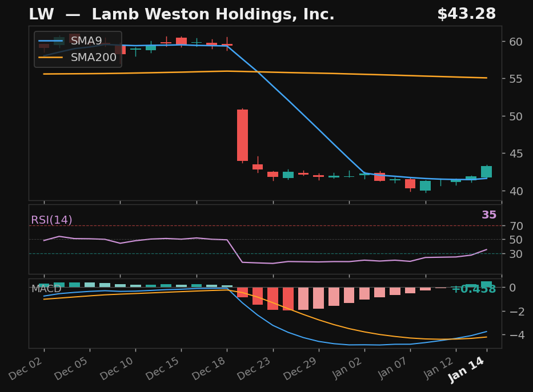Image resolution: width=533 pixels, height=392 pixels.
Task: Click the LW ticker symbol in title
Action: [41, 14]
